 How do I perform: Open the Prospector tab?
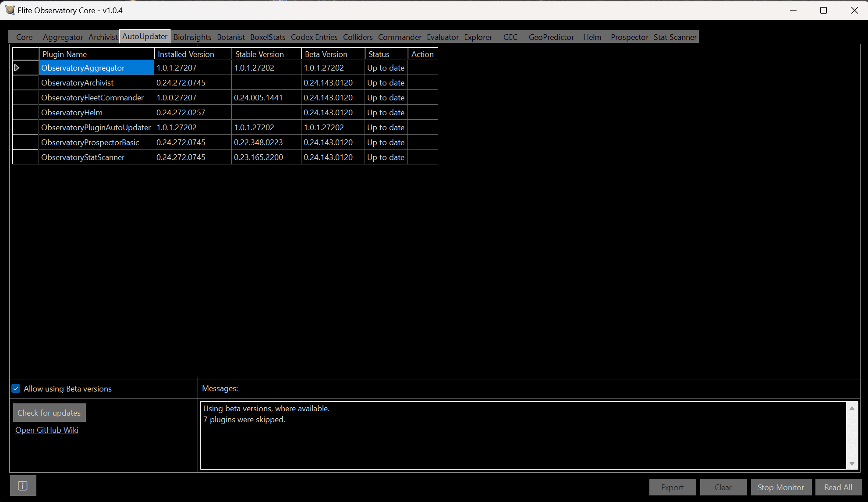pyautogui.click(x=629, y=37)
